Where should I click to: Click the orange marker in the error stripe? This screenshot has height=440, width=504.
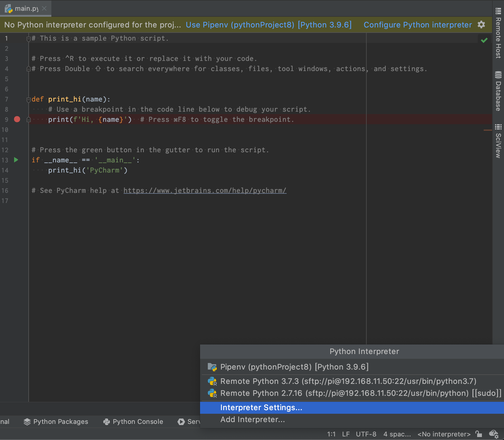(x=488, y=130)
